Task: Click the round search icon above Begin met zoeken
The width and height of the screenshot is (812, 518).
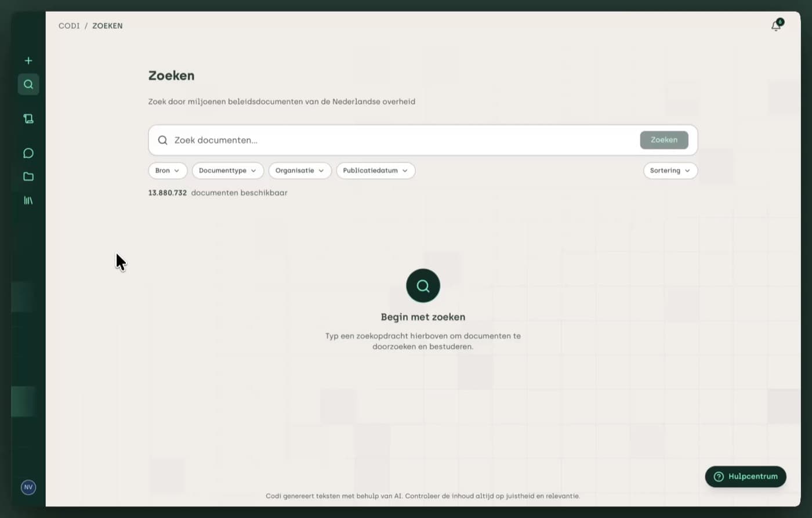Action: click(423, 285)
